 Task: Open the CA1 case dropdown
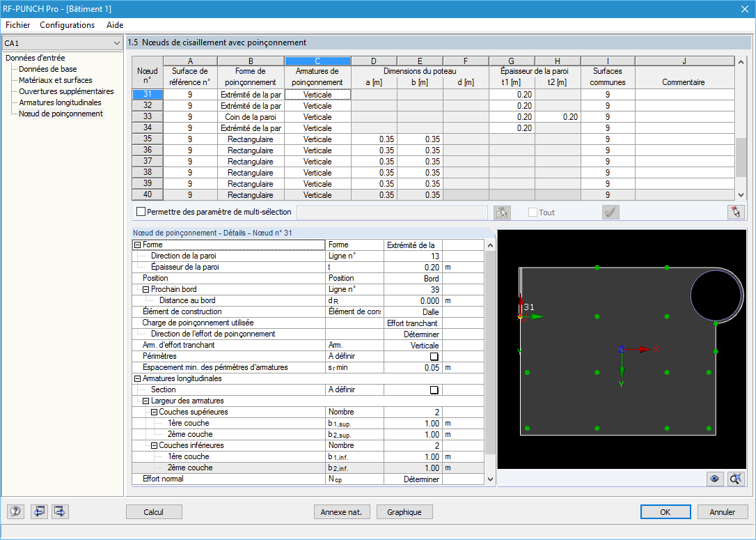click(62, 43)
